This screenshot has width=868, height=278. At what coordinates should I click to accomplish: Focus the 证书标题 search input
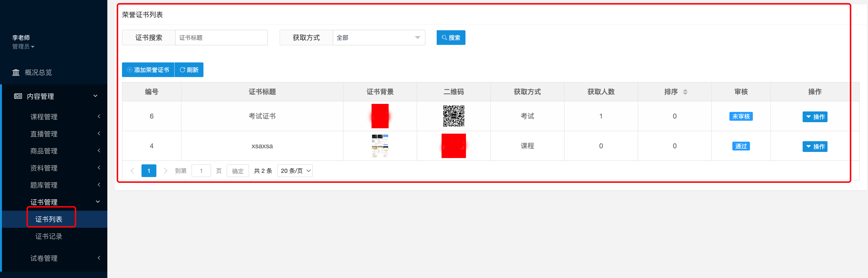(x=221, y=37)
